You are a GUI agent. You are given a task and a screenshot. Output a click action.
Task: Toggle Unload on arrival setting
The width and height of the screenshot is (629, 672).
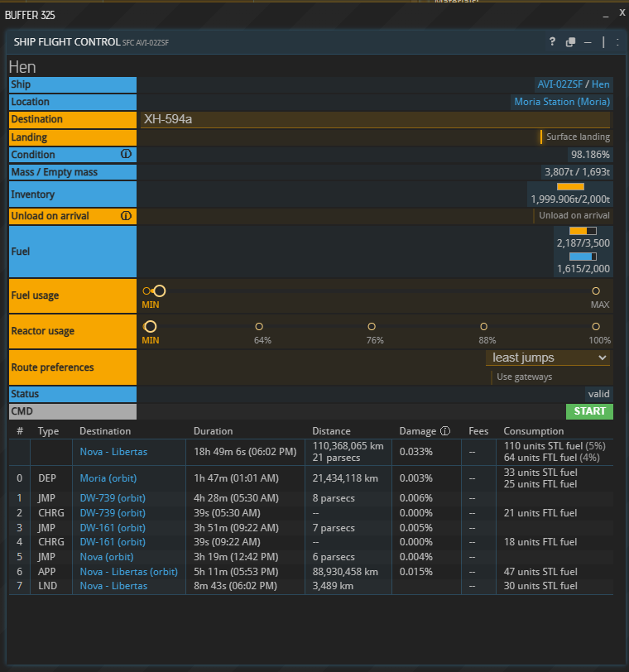coord(573,216)
